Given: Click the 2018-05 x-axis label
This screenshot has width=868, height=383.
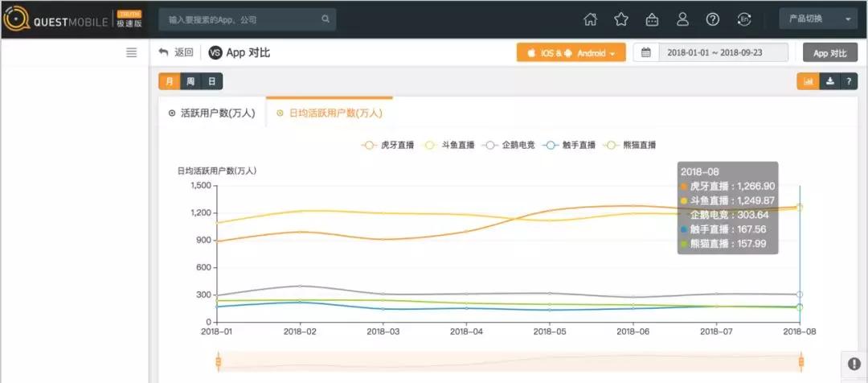Looking at the screenshot, I should coord(550,332).
